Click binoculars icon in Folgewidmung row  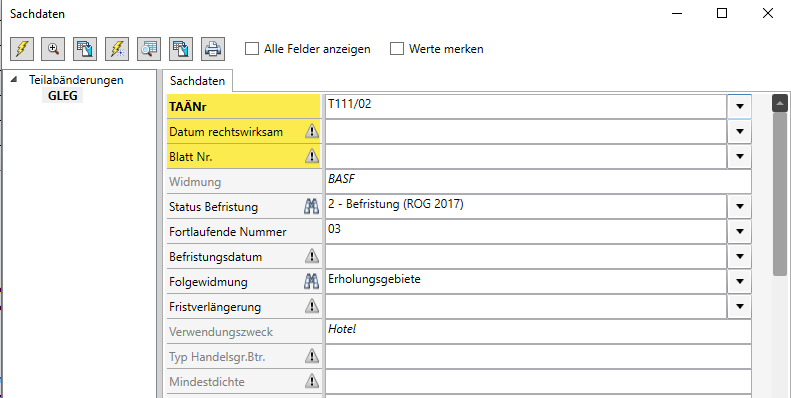tap(311, 281)
